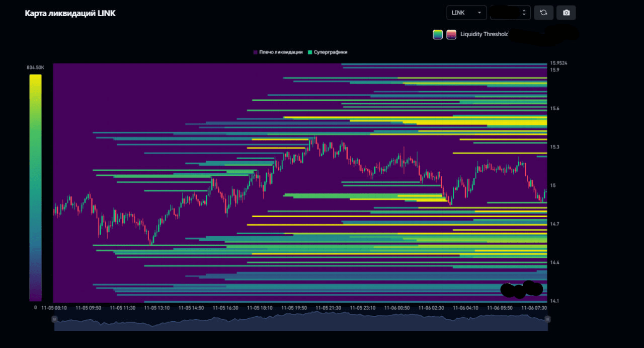This screenshot has height=348, width=644.
Task: Click the refresh chart data icon
Action: [x=543, y=13]
